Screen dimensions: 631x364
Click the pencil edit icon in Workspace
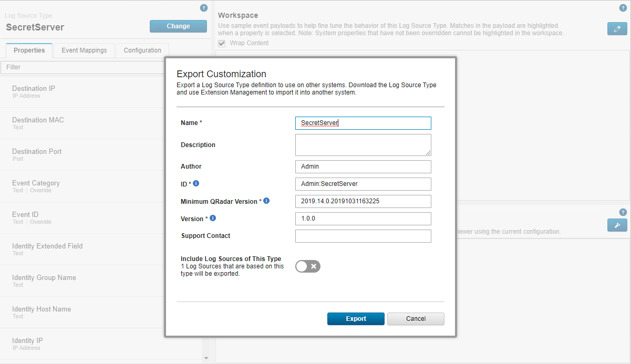(x=617, y=29)
